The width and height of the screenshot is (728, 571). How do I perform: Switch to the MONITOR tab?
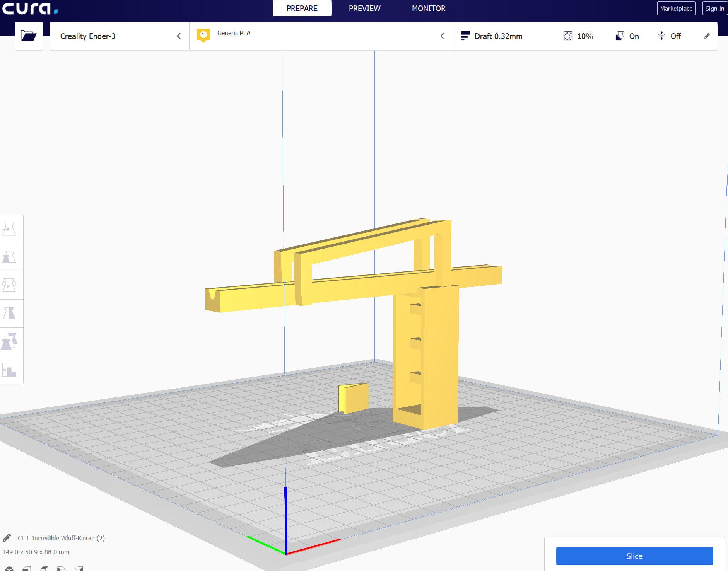click(429, 8)
